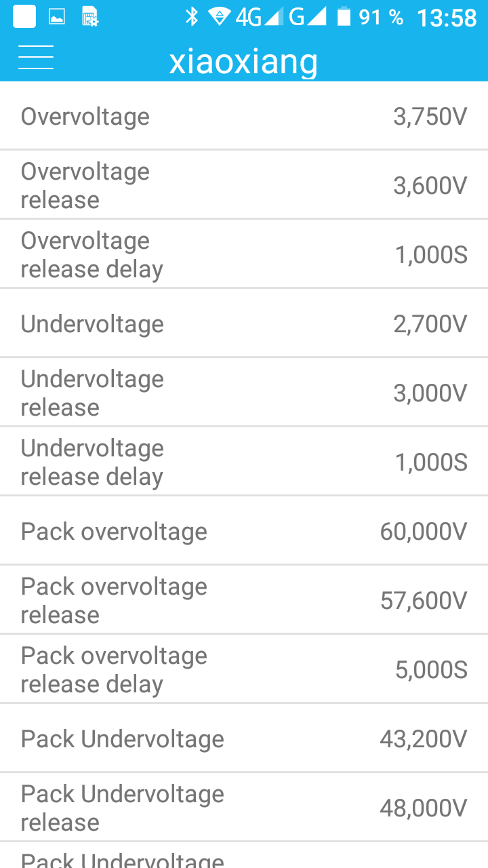
Task: Edit the Pack overvoltage release 57,600V value
Action: [423, 601]
